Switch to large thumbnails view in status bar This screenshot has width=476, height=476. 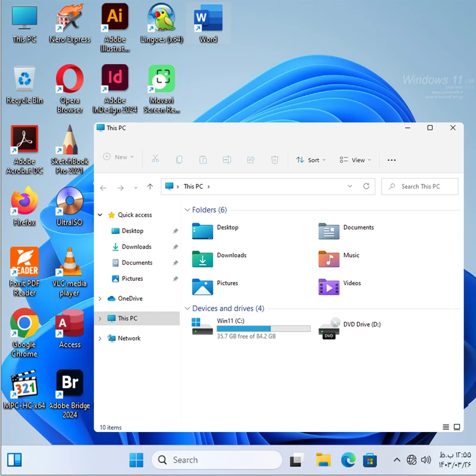click(457, 427)
